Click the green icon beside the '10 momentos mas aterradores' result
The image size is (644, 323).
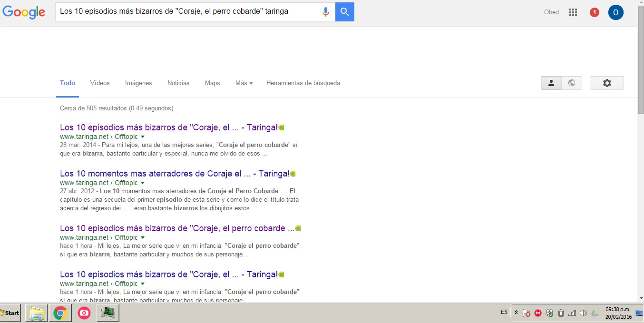[x=293, y=174]
